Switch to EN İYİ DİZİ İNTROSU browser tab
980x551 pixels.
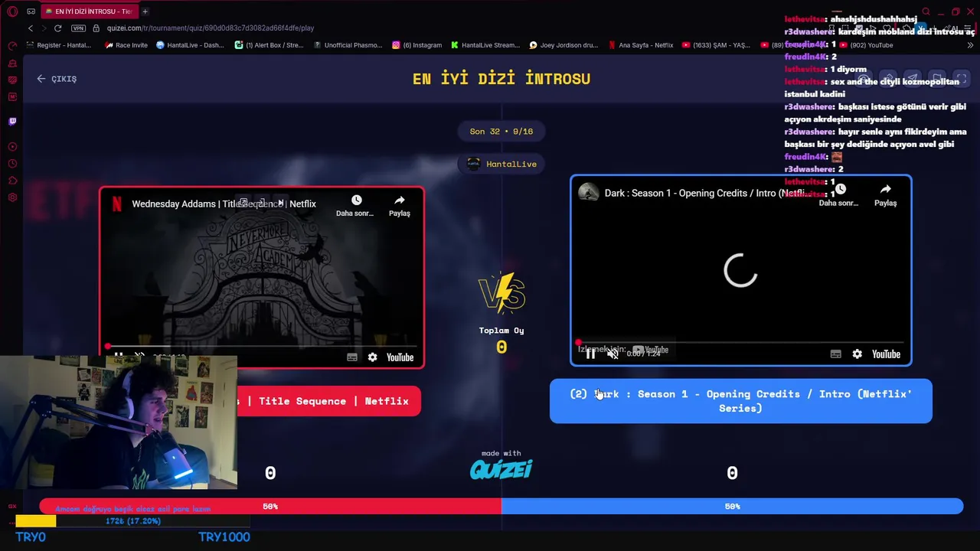[x=88, y=11]
